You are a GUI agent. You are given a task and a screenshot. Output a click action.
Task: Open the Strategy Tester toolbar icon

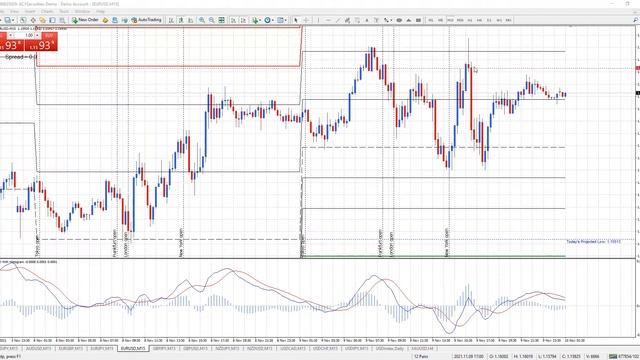[x=62, y=20]
